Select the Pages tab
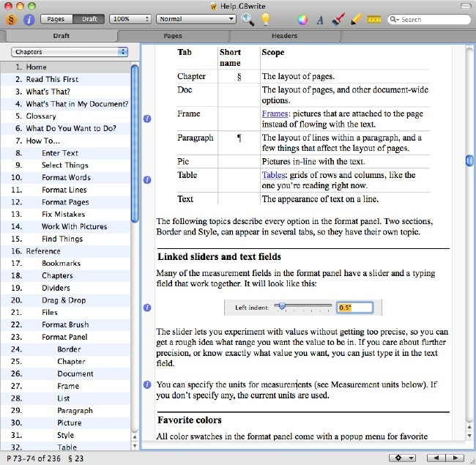 173,36
